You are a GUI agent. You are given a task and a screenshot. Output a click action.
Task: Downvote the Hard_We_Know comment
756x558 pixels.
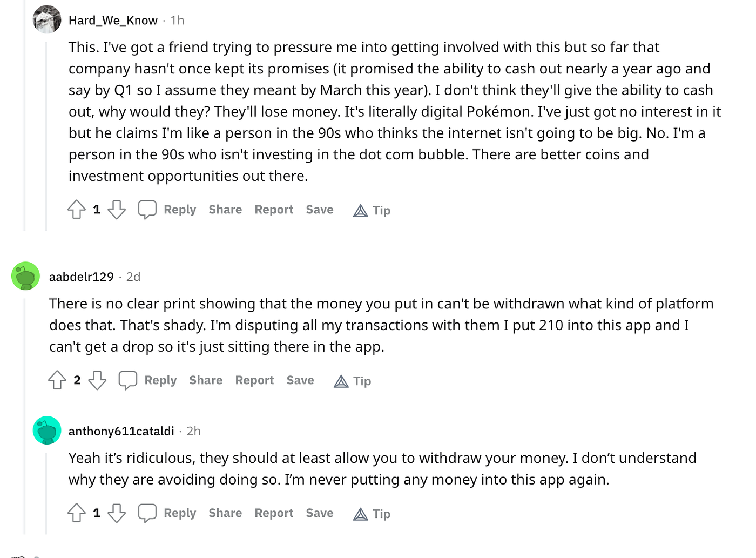pos(117,210)
